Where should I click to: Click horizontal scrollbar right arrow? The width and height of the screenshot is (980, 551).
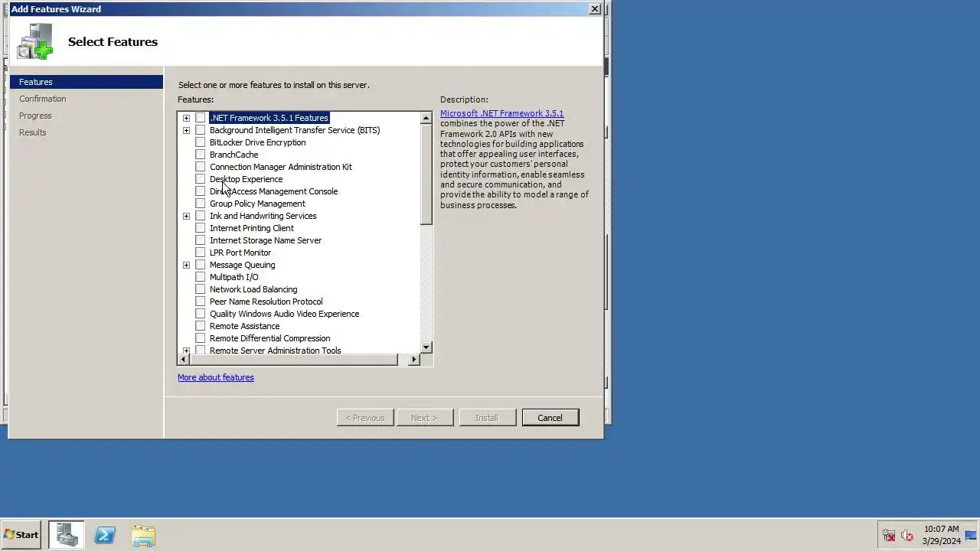pyautogui.click(x=414, y=360)
